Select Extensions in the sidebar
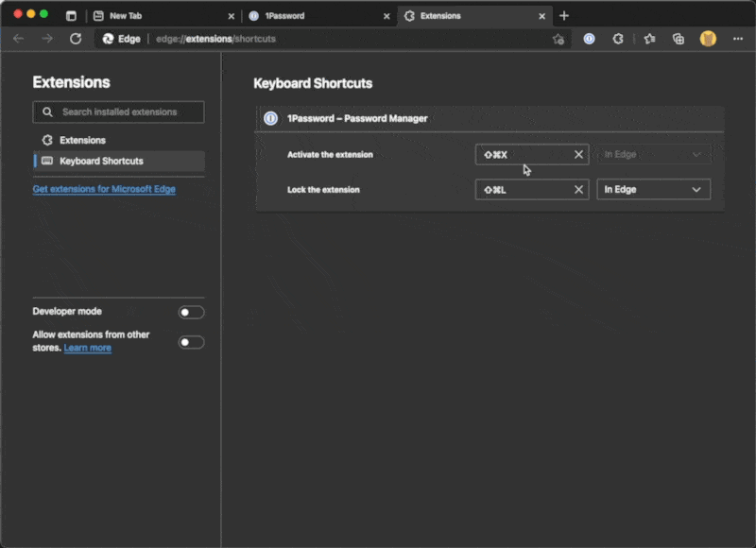Screen dimensions: 756x548 pos(83,140)
